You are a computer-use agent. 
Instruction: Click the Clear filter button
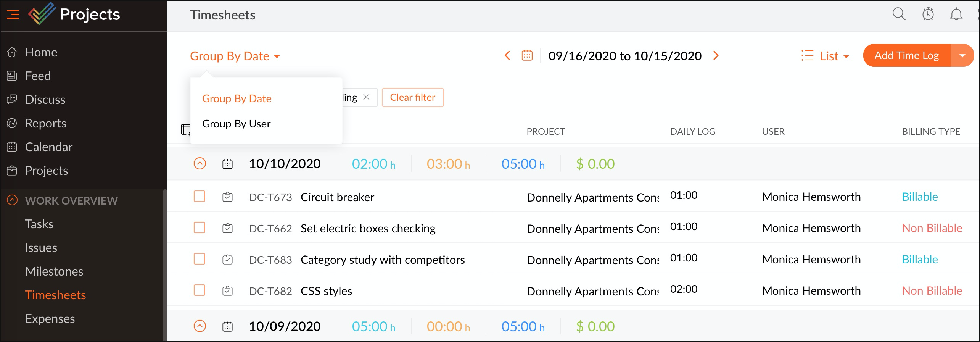[412, 98]
